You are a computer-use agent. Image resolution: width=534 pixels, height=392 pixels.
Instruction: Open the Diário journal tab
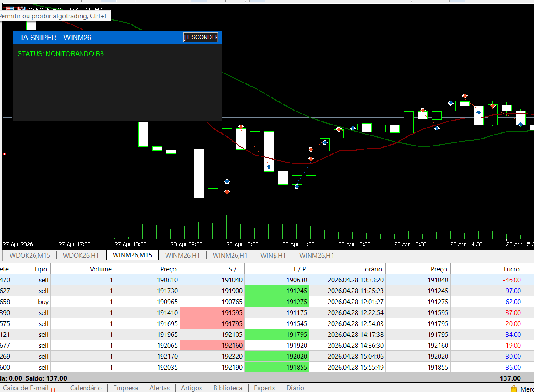click(x=295, y=388)
